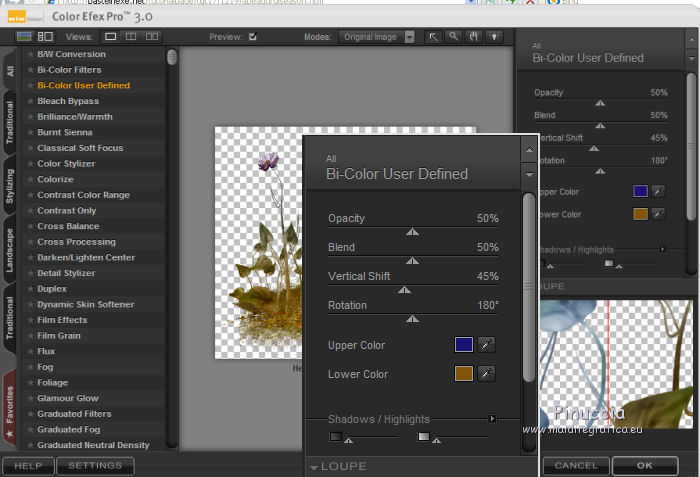
Task: Select the Graduated Filters entry
Action: 94,414
